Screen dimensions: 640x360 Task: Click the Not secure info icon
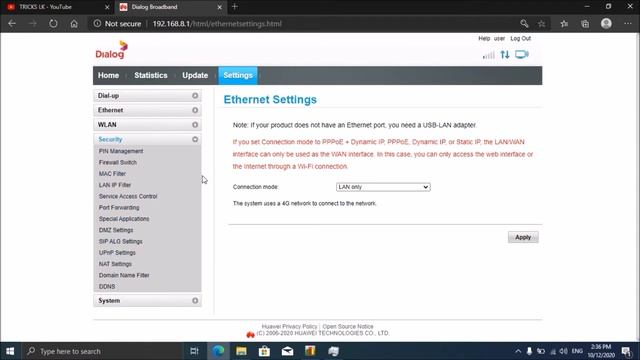97,24
